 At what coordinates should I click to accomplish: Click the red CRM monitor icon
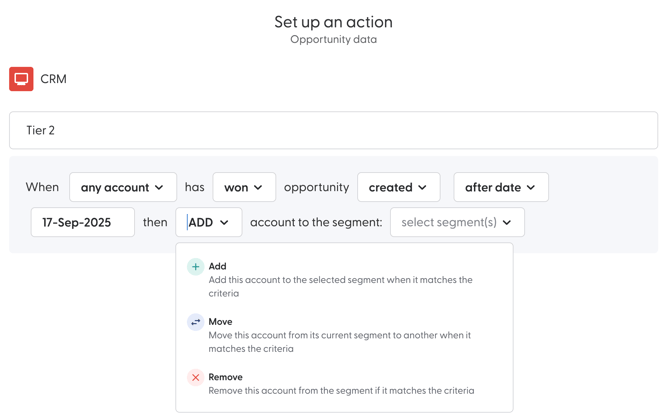[x=21, y=79]
